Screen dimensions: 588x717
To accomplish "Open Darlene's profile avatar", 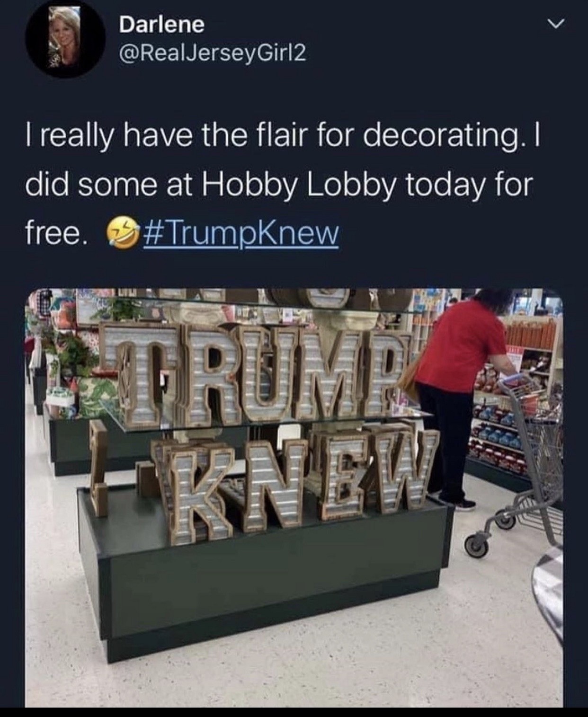I will point(65,40).
